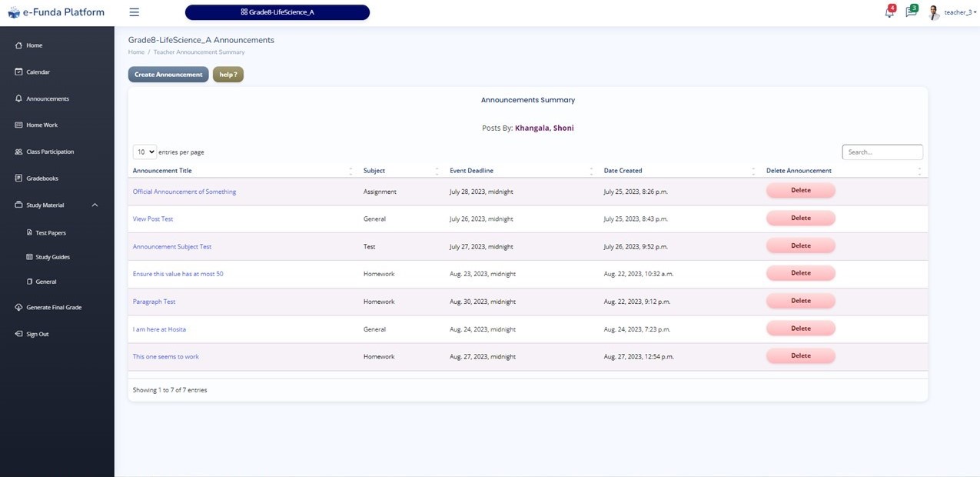
Task: Click the Aug. 27, 2023, 12:54 p.m. cell
Action: tap(639, 357)
